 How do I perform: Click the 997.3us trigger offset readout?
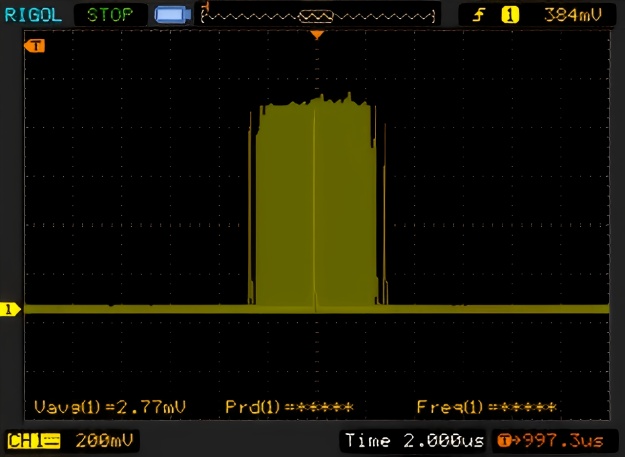(x=560, y=440)
